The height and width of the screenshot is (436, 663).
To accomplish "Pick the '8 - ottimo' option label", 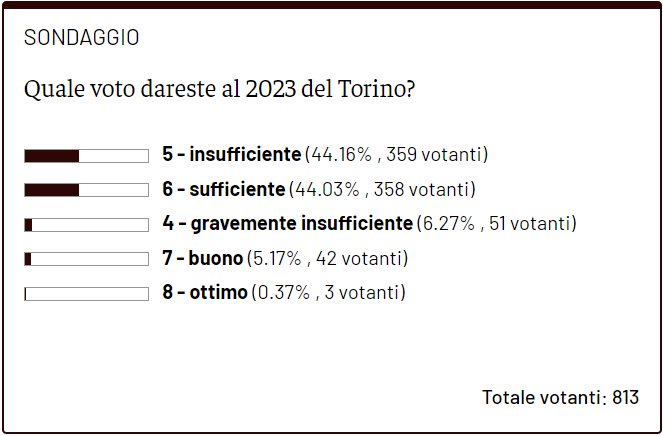I will [205, 292].
